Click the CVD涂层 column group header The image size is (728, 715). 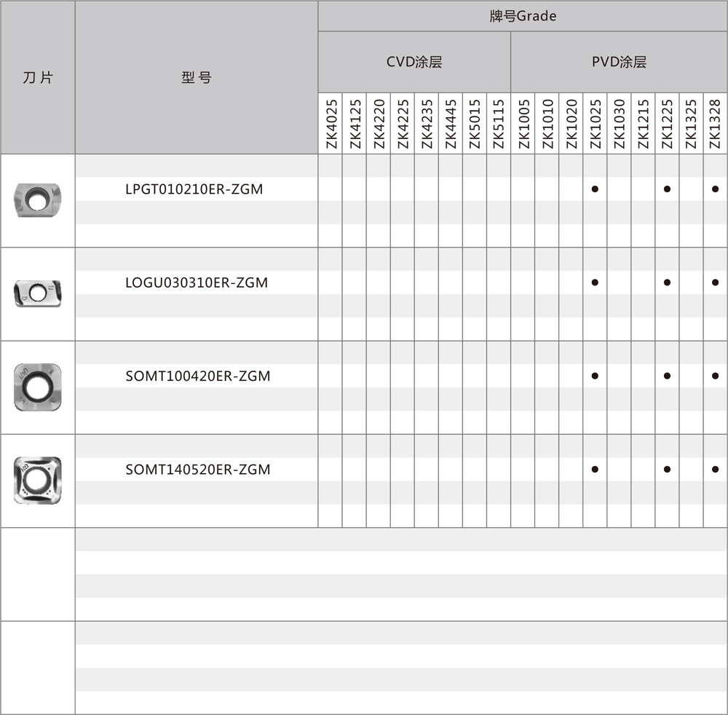point(414,62)
